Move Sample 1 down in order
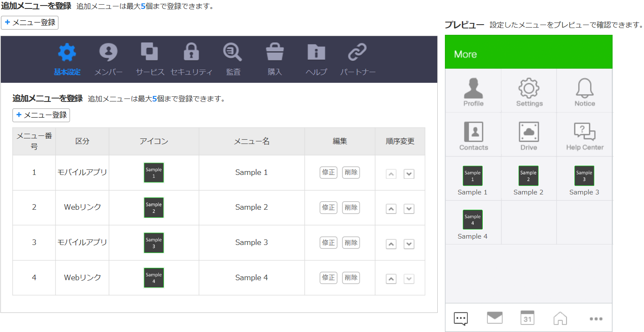This screenshot has width=644, height=332. pyautogui.click(x=409, y=174)
